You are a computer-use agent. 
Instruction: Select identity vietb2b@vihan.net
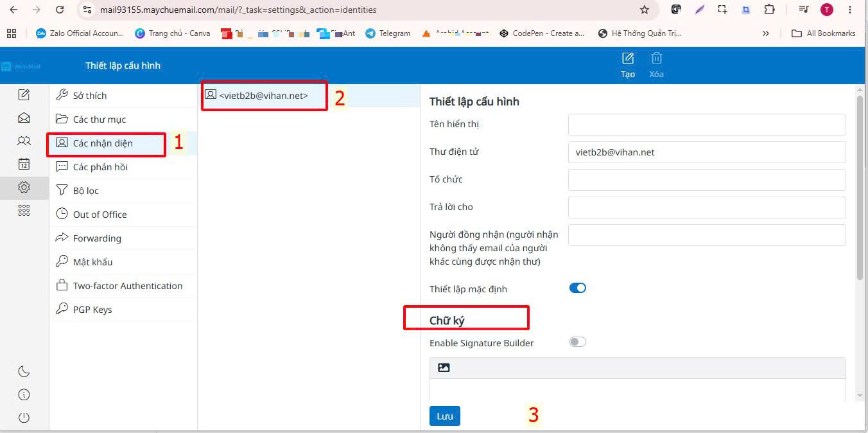click(x=309, y=96)
